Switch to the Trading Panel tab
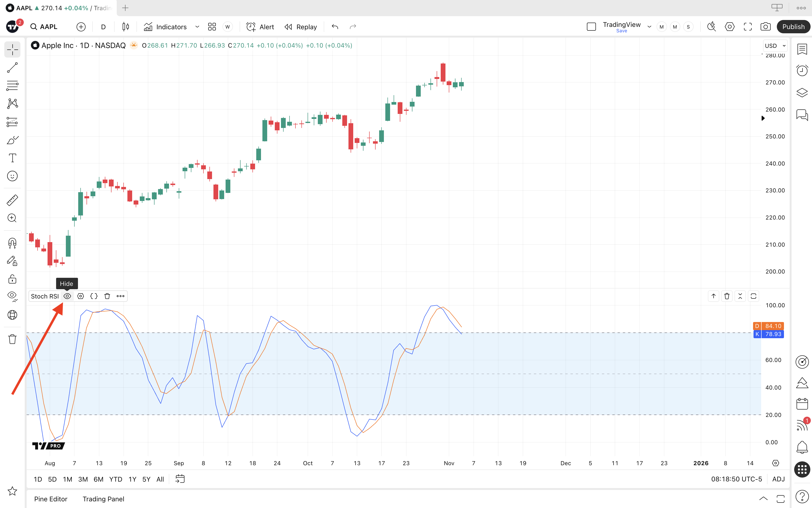The height and width of the screenshot is (508, 812). (103, 499)
